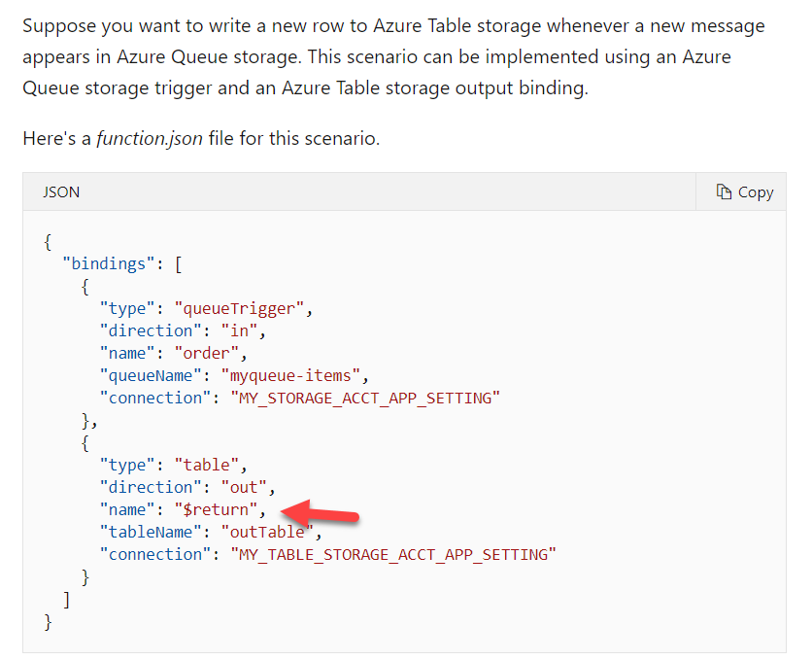Click "MY_STORAGE_ACCT_APP_SETTING" connection value
The height and width of the screenshot is (660, 812).
(x=365, y=398)
